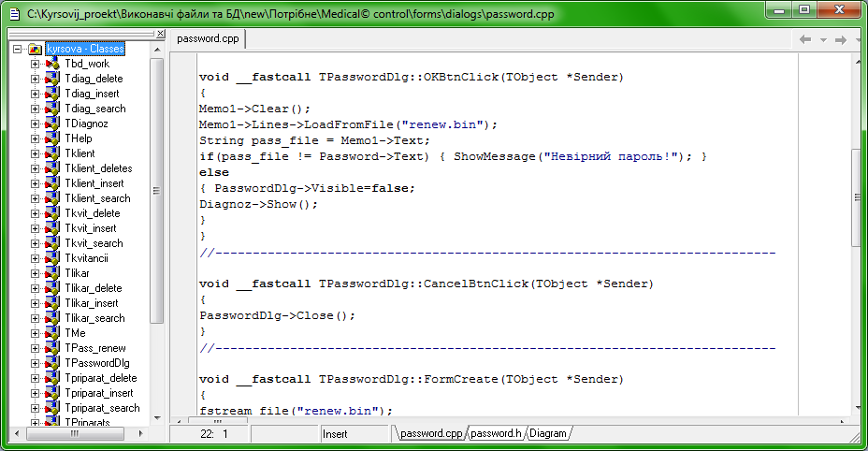This screenshot has height=451, width=868.
Task: Click the class icon next to Tdiag_delete
Action: pyautogui.click(x=52, y=79)
